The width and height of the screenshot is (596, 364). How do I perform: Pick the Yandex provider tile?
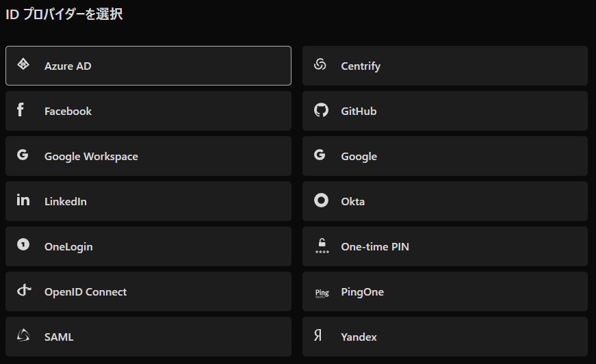pos(445,337)
